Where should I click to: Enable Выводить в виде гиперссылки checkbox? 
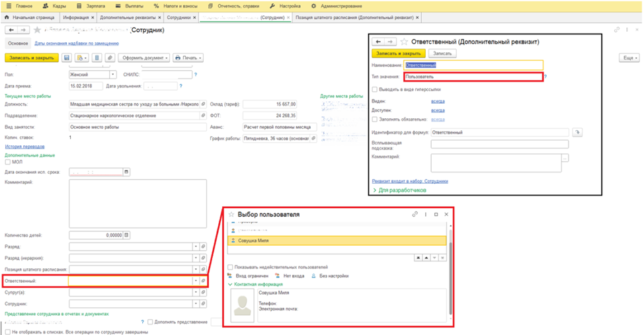tap(375, 89)
